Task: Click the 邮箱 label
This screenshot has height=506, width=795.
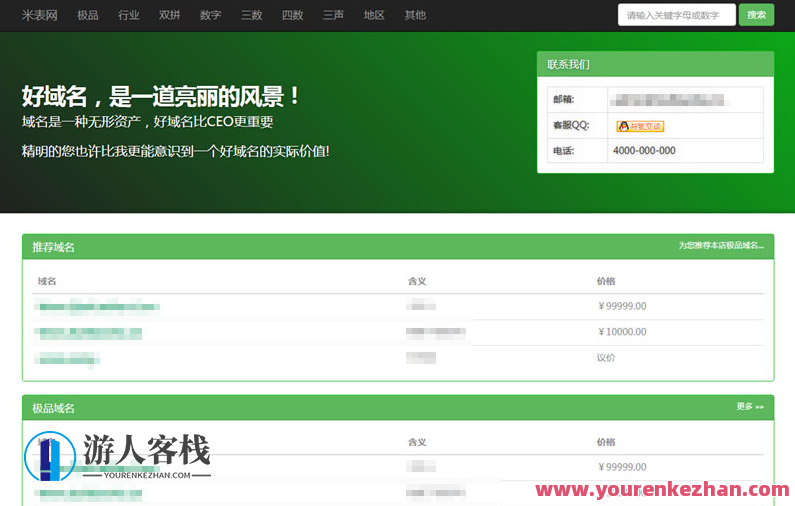Action: pos(563,99)
